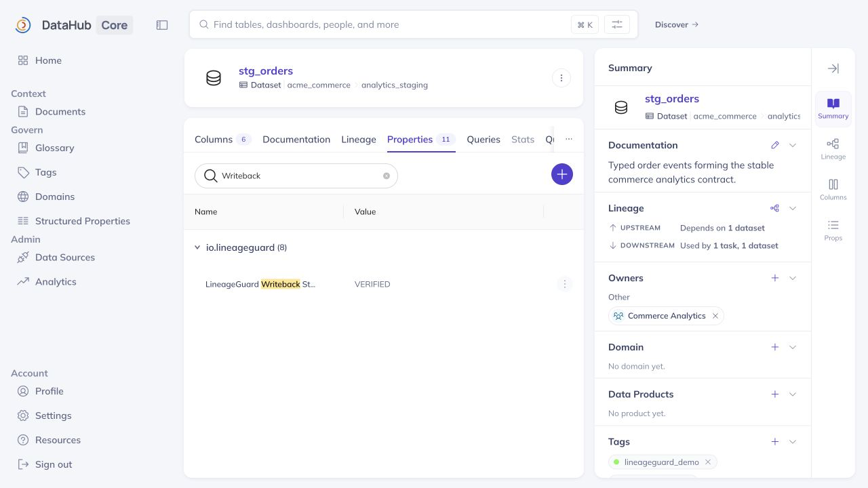
Task: Collapse the Tags section
Action: [x=793, y=442]
